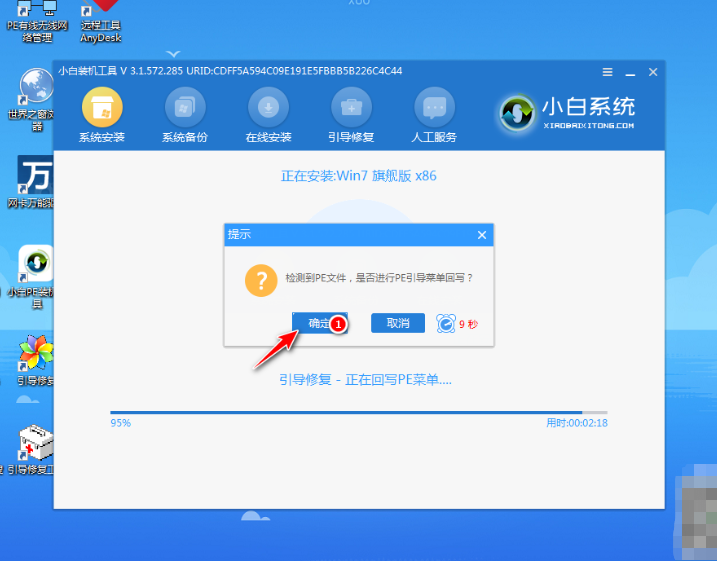Click the window title with version and URID
Image resolution: width=717 pixels, height=561 pixels.
point(230,71)
